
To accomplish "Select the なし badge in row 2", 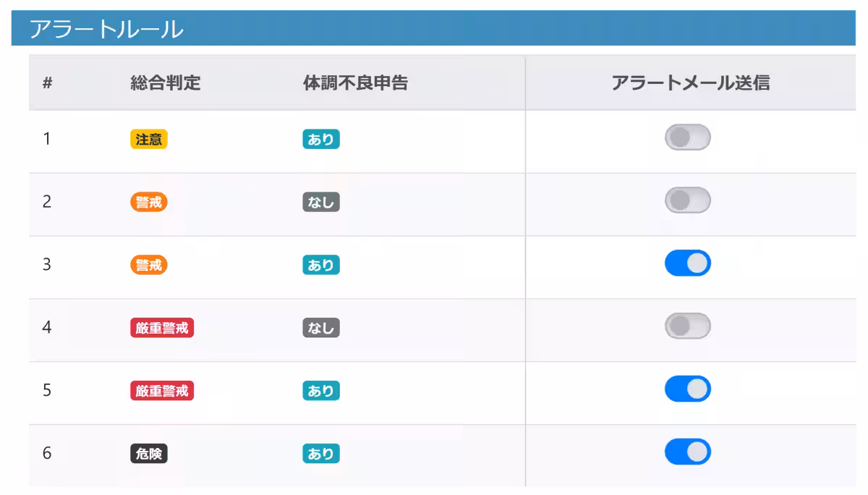I will tap(320, 202).
